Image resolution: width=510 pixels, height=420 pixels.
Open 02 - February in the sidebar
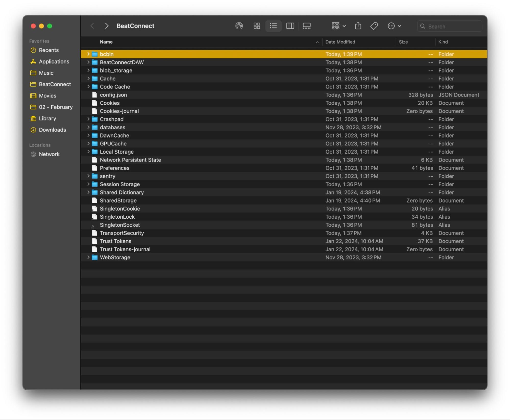[x=51, y=107]
